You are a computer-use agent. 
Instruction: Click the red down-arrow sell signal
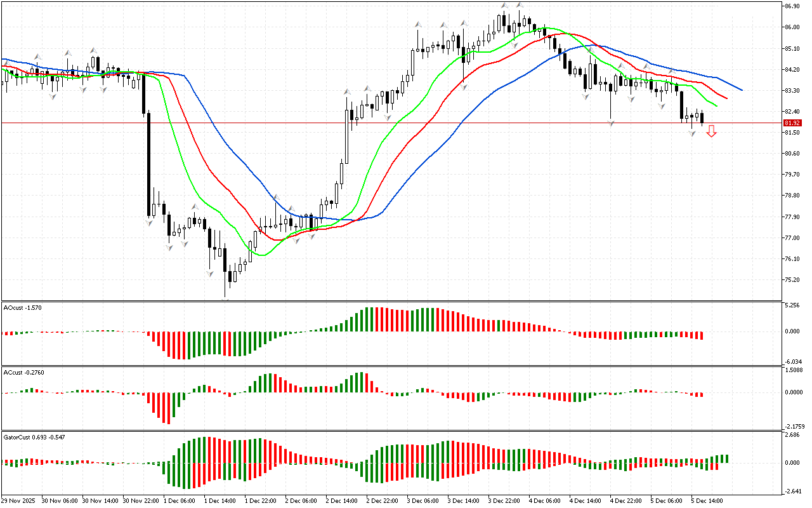pyautogui.click(x=712, y=131)
